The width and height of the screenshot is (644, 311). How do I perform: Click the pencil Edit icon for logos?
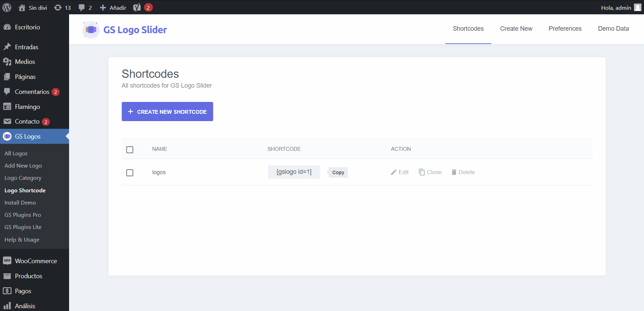[x=394, y=172]
